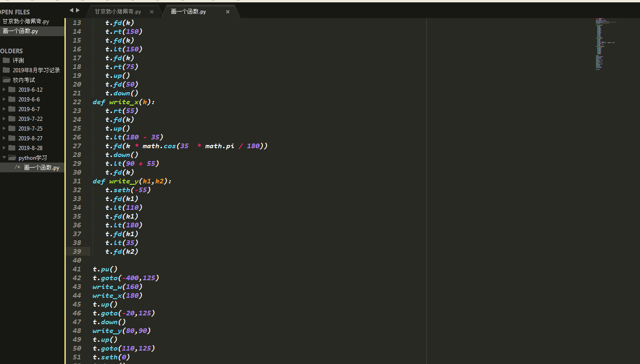Viewport: 640px width, 364px height.
Task: Select the 画一个函数.py editor tab
Action: click(x=189, y=12)
